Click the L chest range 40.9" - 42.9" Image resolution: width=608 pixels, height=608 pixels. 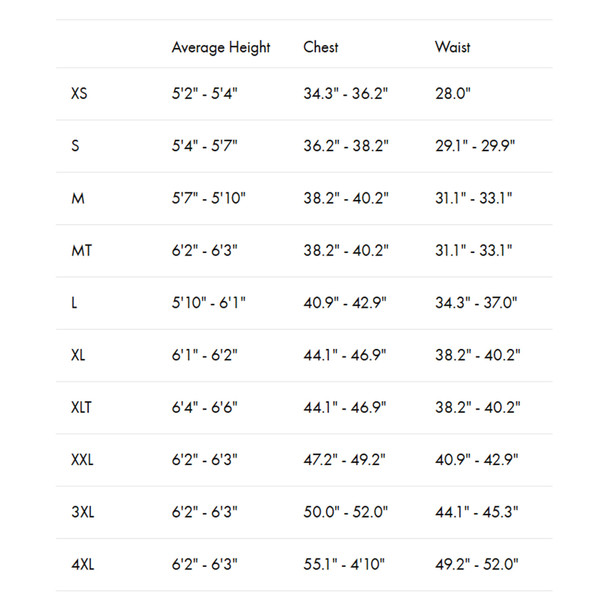[345, 303]
